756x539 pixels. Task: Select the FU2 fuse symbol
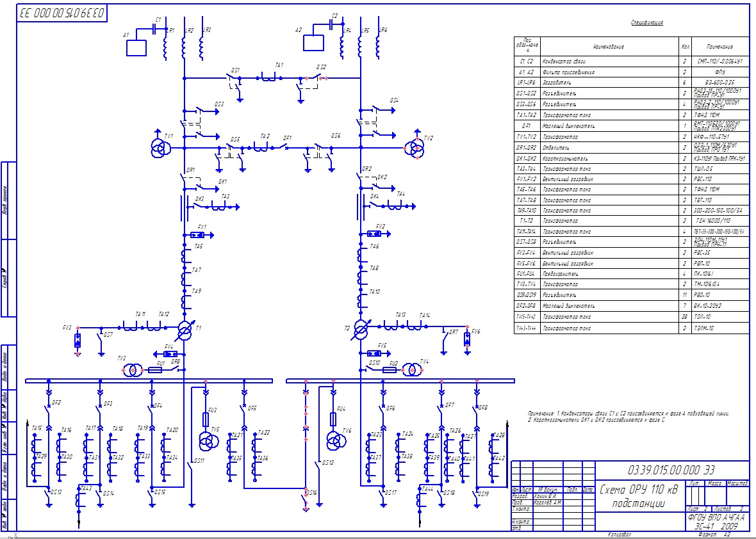(x=390, y=370)
